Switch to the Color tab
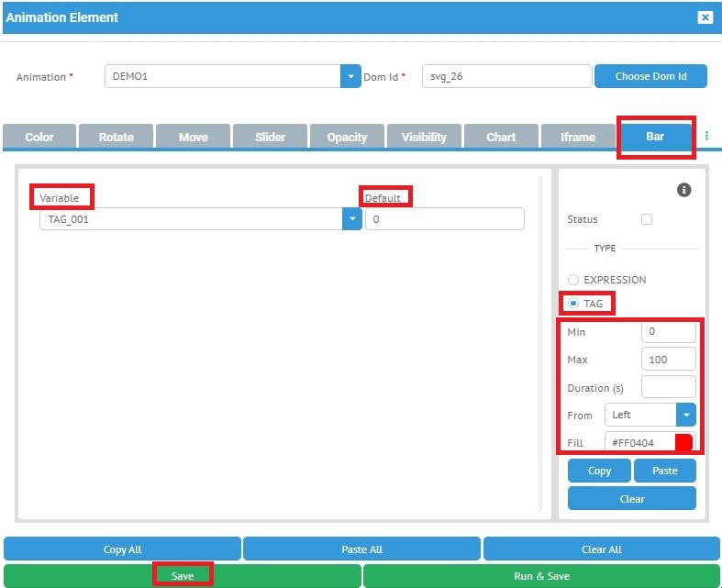722x588 pixels. pos(39,137)
